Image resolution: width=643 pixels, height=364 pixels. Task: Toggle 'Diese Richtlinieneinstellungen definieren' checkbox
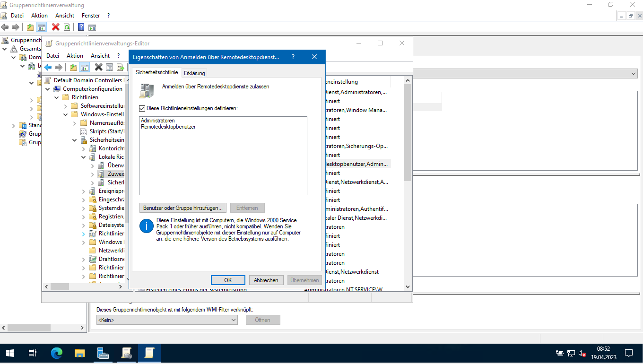(x=142, y=108)
